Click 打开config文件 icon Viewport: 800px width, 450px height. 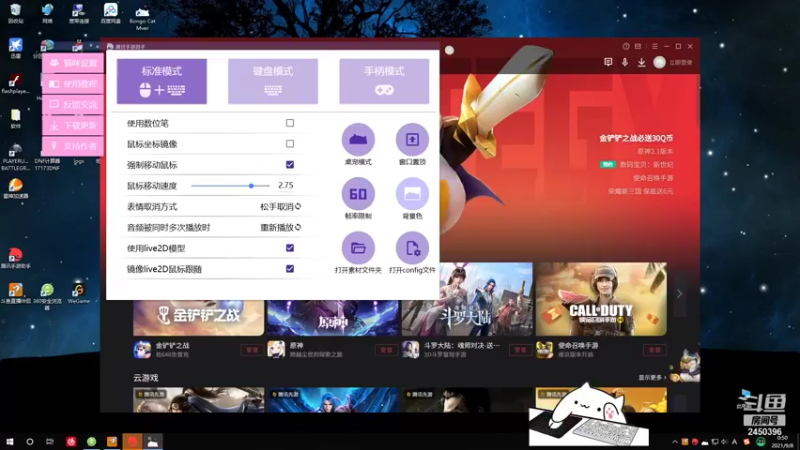click(412, 248)
